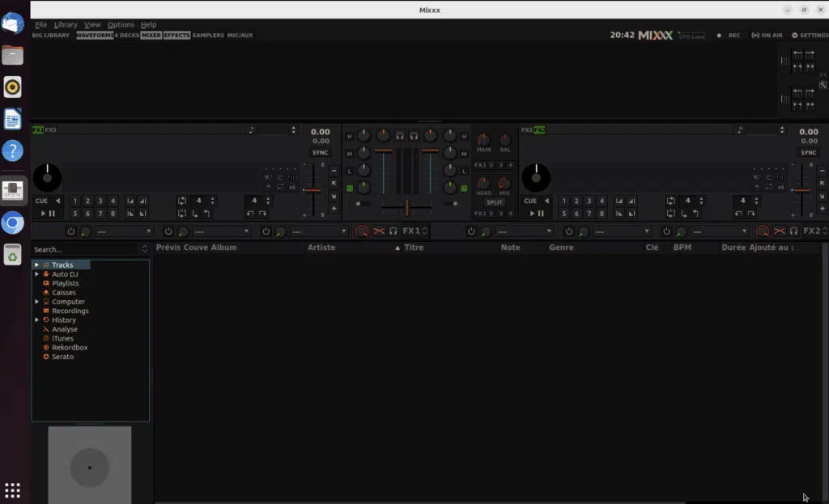
Task: Open second FX1 effect selector dropdown
Action: click(x=221, y=231)
